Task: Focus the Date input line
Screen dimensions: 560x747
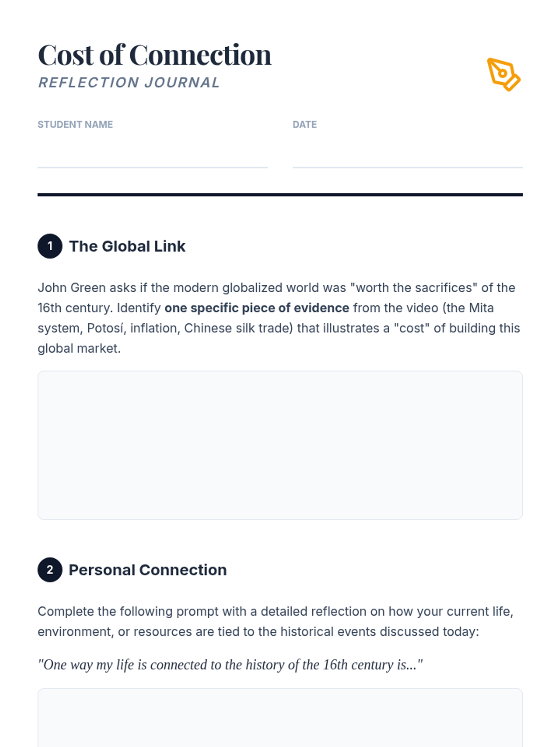Action: (407, 153)
